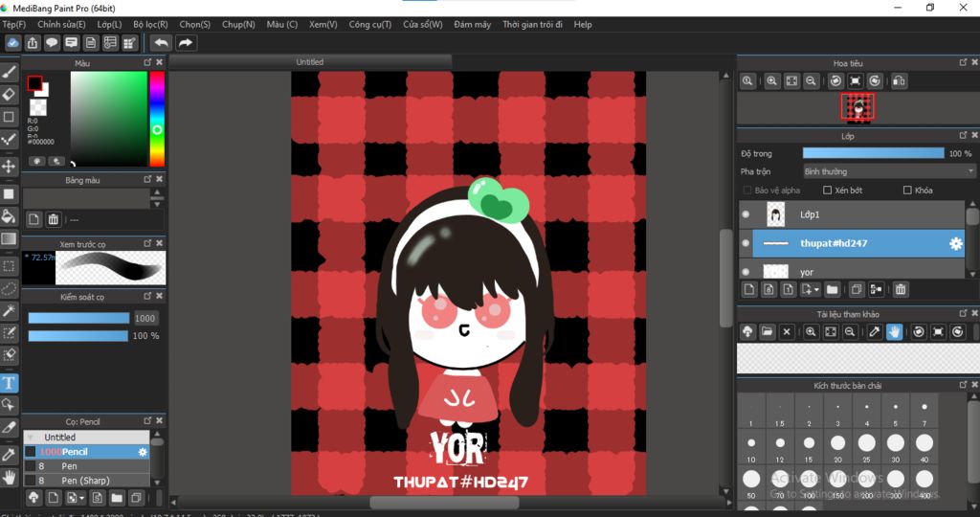Select the Bucket fill tool
Screen dimensions: 980x517
pyautogui.click(x=9, y=216)
